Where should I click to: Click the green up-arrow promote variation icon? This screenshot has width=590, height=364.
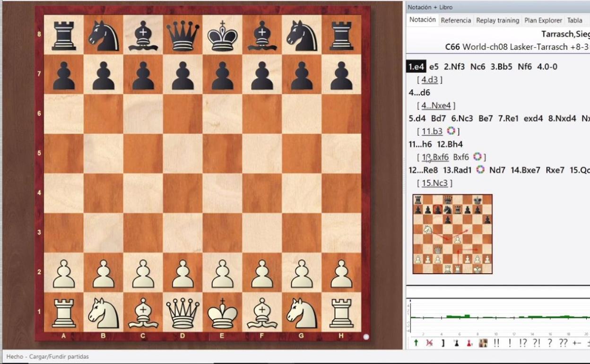[416, 343]
